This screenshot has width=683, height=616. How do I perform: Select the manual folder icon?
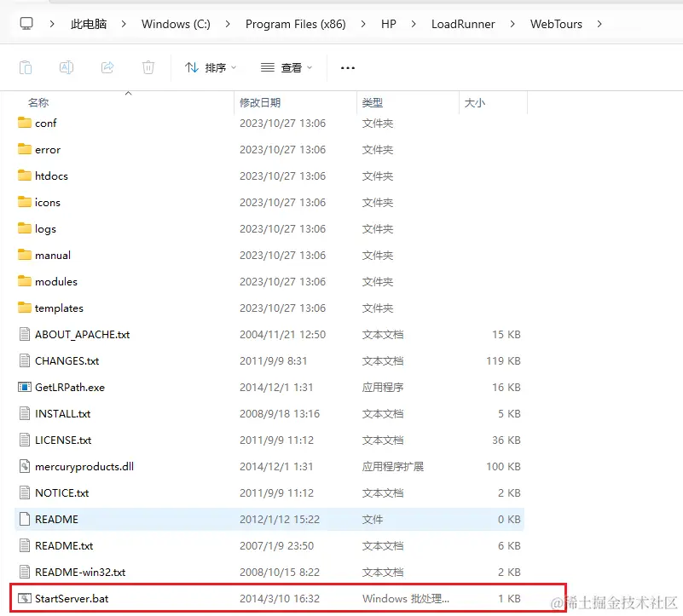tap(25, 255)
